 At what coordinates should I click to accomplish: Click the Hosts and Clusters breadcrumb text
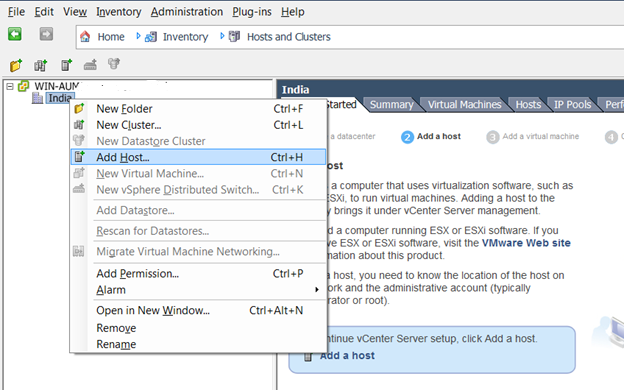289,37
